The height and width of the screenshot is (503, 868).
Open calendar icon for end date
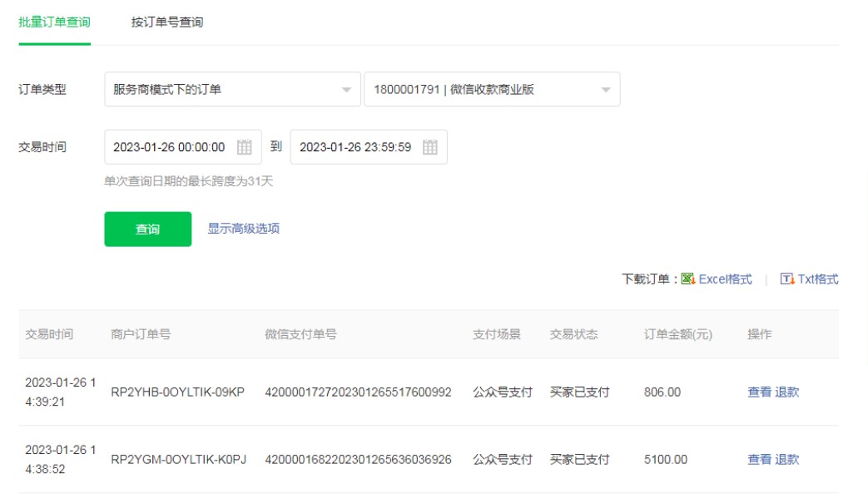[x=429, y=147]
